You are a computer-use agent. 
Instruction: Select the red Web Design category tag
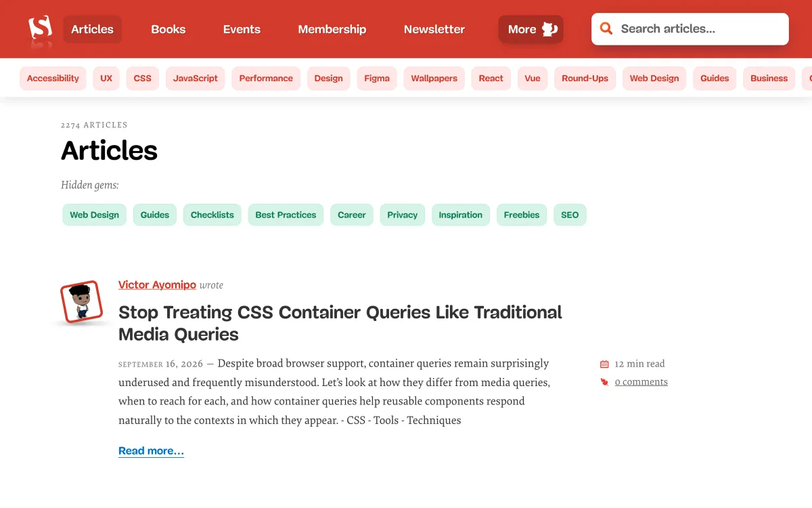tap(654, 78)
